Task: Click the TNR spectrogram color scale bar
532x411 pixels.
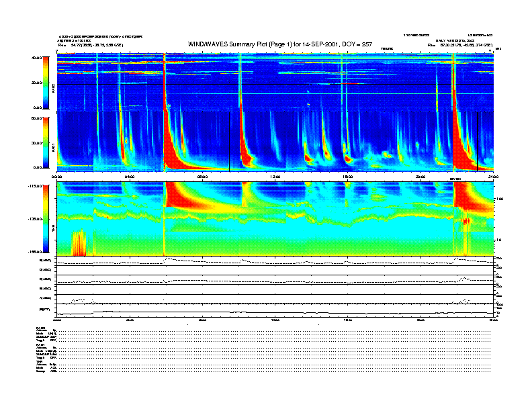Action: tap(46, 219)
